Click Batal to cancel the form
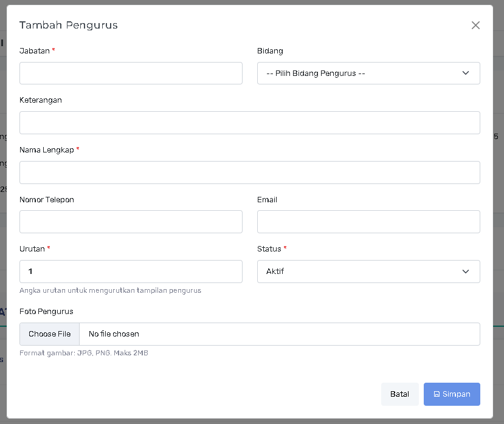The width and height of the screenshot is (504, 424). 399,394
